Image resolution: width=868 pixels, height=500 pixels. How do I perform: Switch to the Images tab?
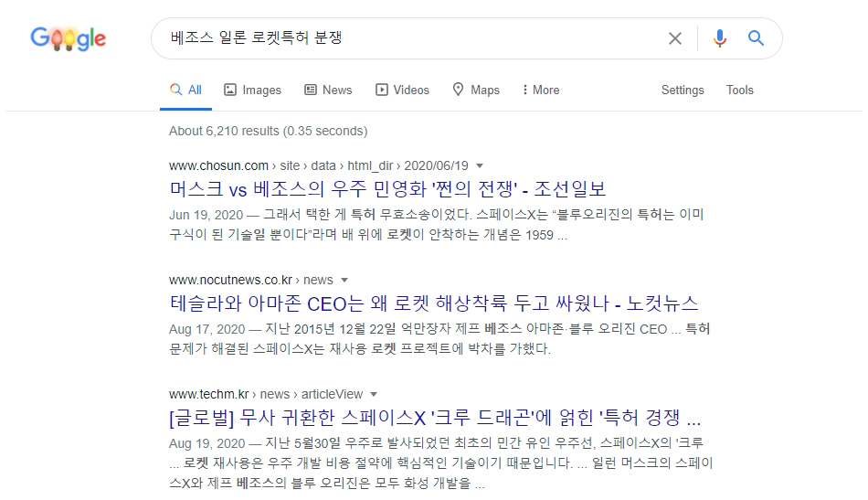tap(252, 90)
